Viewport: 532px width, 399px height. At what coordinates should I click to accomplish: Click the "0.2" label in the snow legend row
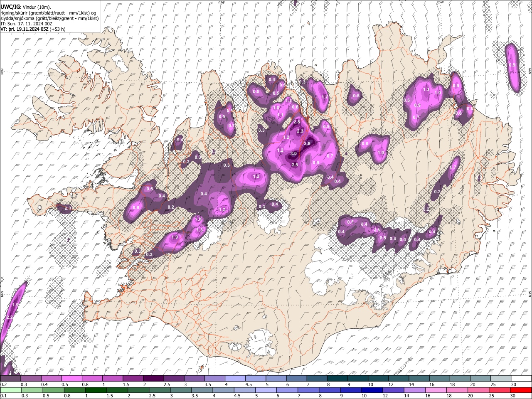pyautogui.click(x=4, y=384)
